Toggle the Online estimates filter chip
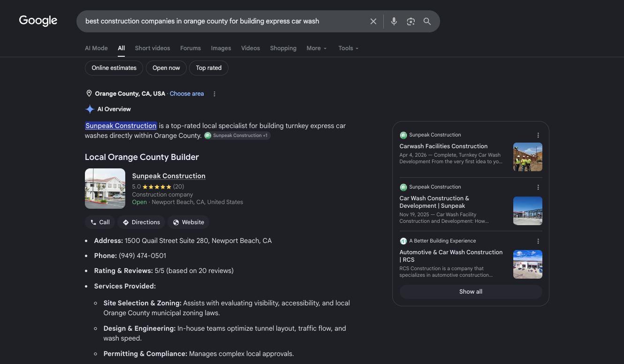This screenshot has height=364, width=624. click(x=114, y=68)
